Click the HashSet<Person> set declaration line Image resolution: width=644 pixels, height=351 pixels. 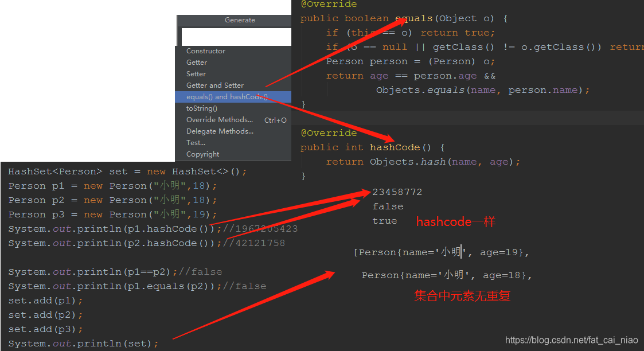point(127,171)
